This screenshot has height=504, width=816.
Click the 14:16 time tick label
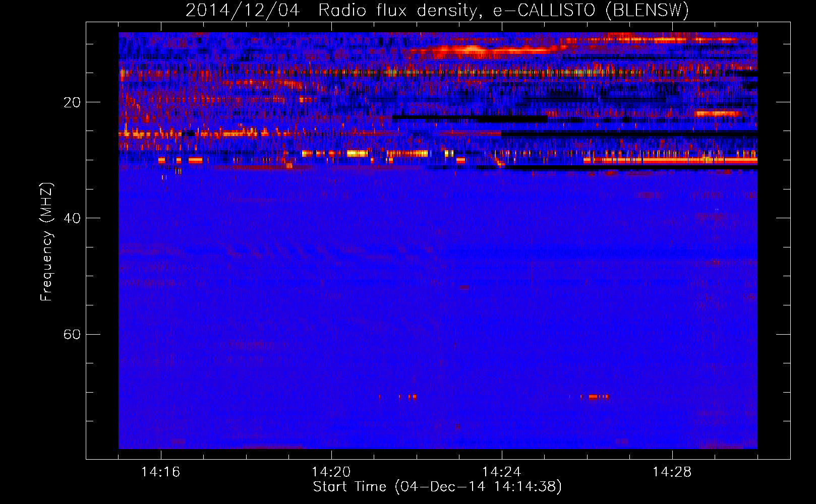click(x=161, y=472)
